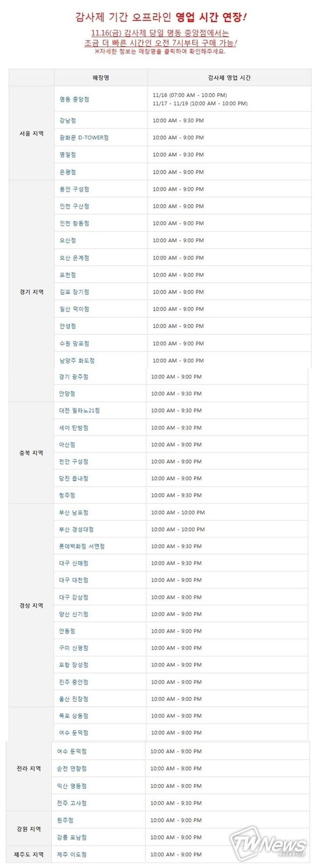317x868 pixels.
Task: Click the underlined 11.16(금) 감사제 notice text
Action: (x=160, y=33)
